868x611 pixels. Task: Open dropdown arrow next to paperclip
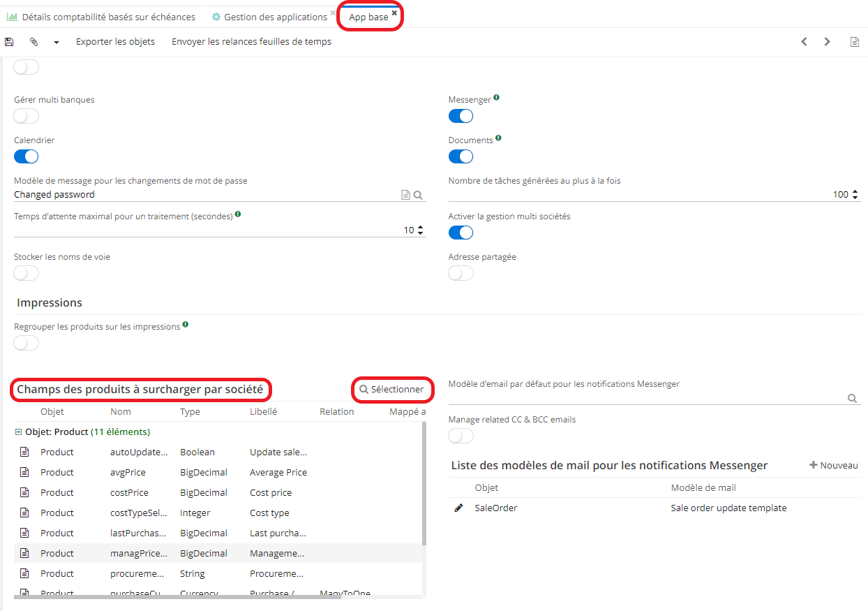coord(57,42)
